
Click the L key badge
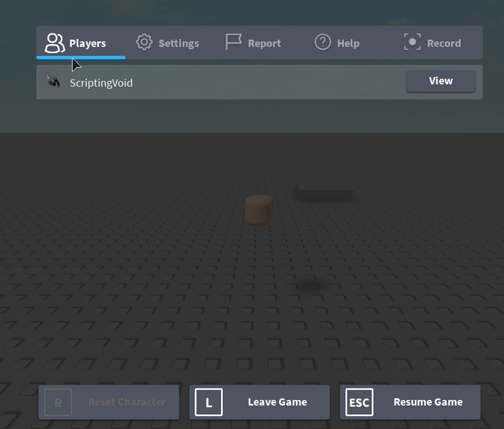tap(208, 402)
